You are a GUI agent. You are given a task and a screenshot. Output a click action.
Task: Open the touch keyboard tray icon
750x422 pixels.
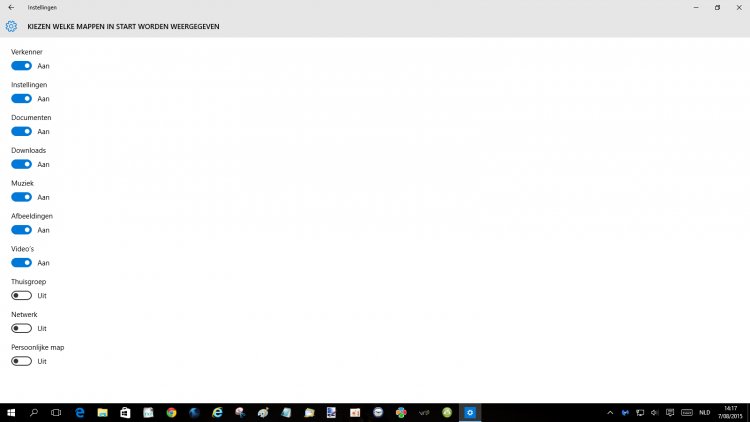point(687,412)
